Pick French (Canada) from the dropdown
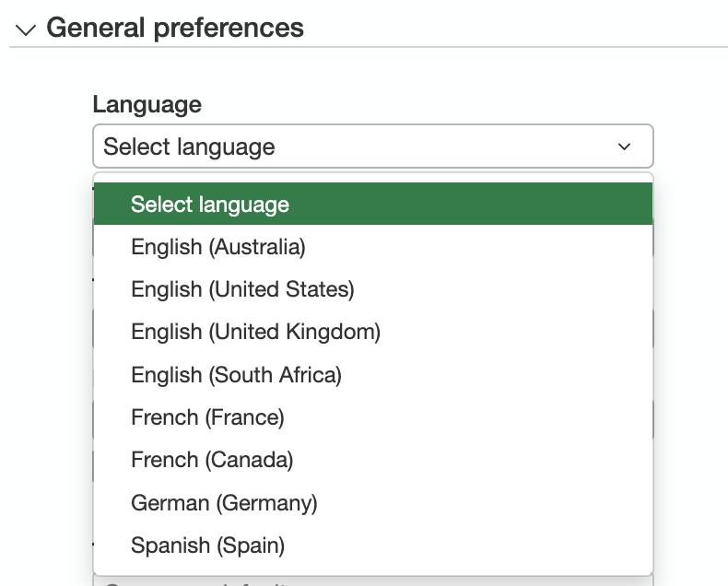Screen dimensions: 728x586 click(373, 460)
